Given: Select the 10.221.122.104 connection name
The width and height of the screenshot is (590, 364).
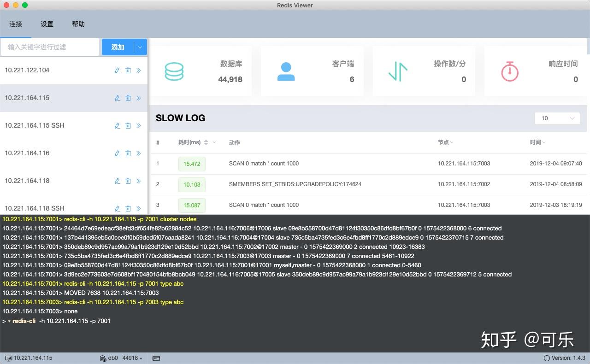Looking at the screenshot, I should point(27,70).
